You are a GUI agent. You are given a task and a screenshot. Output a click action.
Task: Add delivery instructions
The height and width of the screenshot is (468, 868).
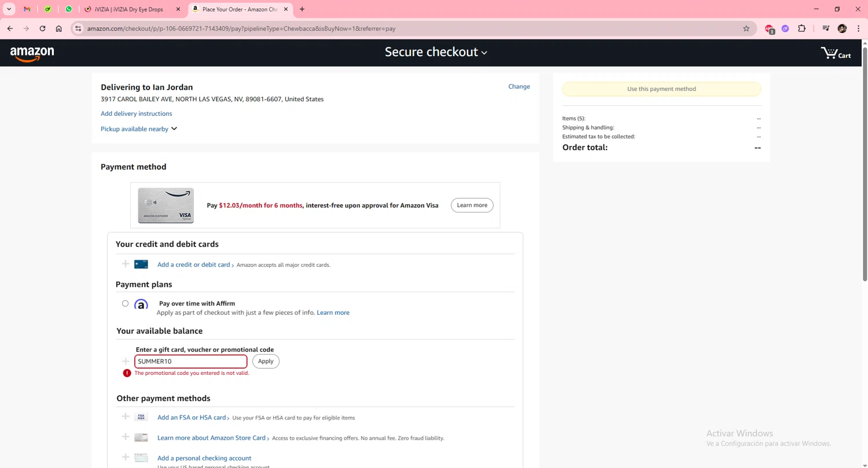tap(136, 113)
